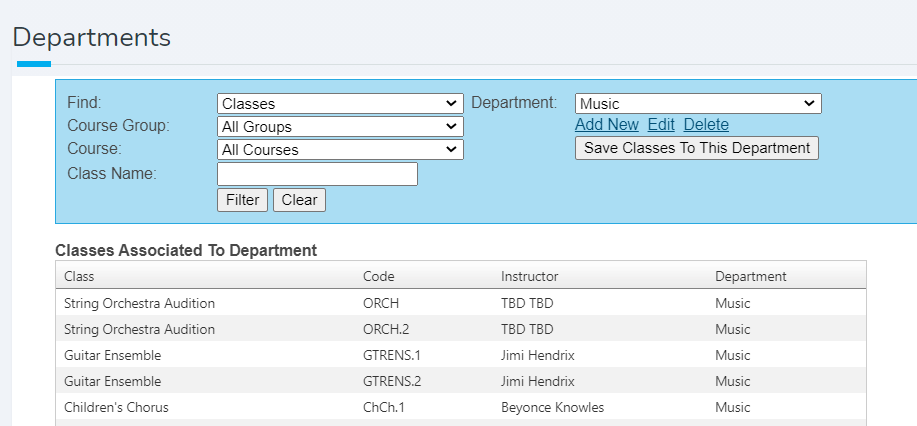Sort by the Code column header
The width and height of the screenshot is (917, 426).
point(378,276)
